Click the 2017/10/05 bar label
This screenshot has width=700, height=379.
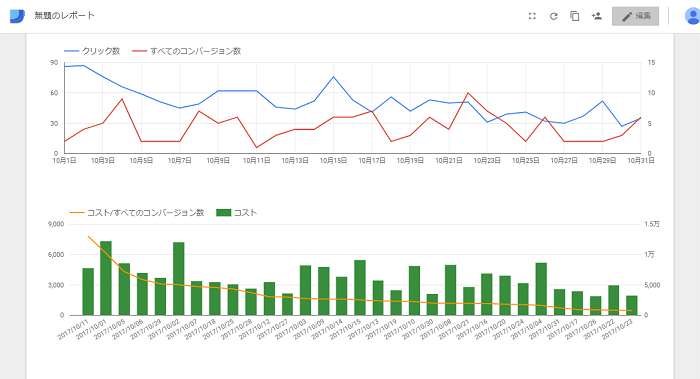click(x=111, y=329)
